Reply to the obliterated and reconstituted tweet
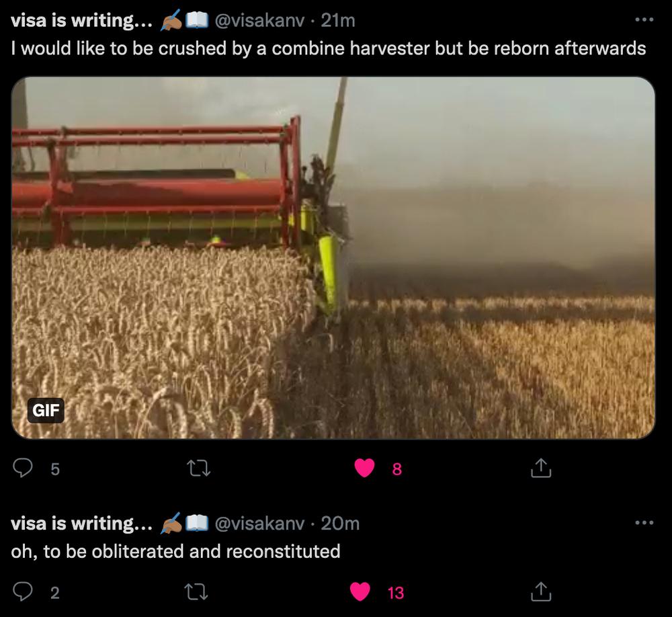The height and width of the screenshot is (617, 672). pyautogui.click(x=22, y=591)
